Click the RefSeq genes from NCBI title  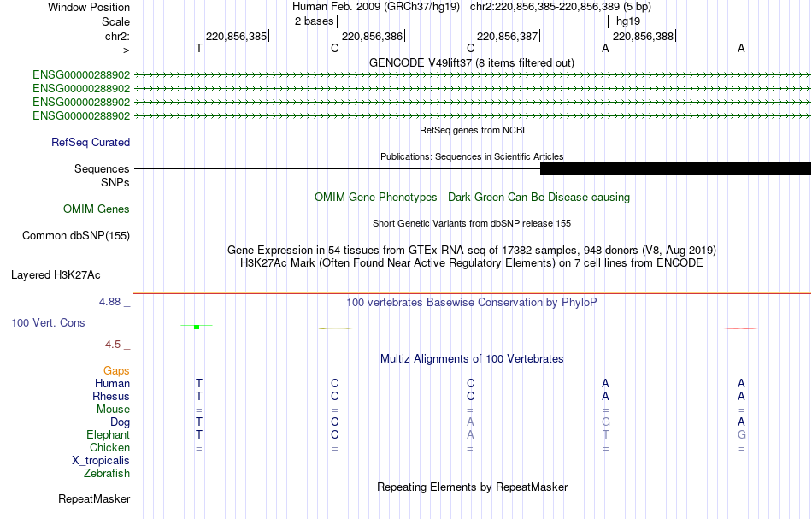coord(473,130)
